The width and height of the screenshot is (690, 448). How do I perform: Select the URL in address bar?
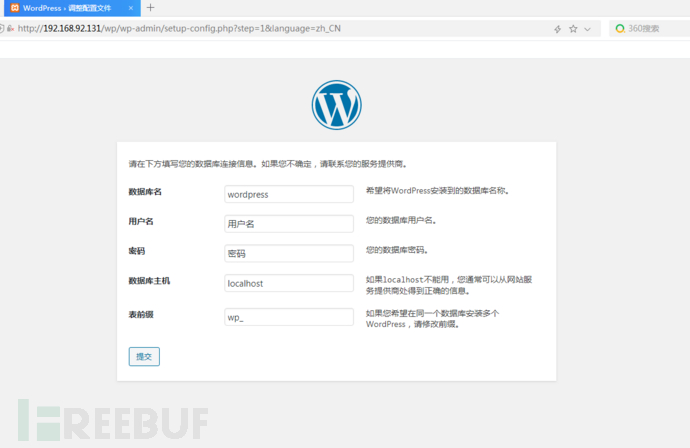(179, 29)
